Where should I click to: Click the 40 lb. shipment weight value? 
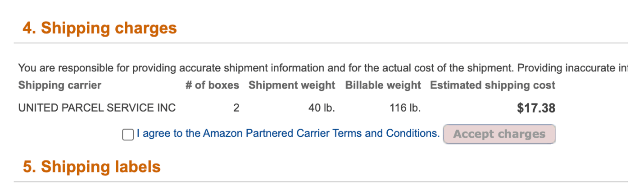tap(321, 108)
